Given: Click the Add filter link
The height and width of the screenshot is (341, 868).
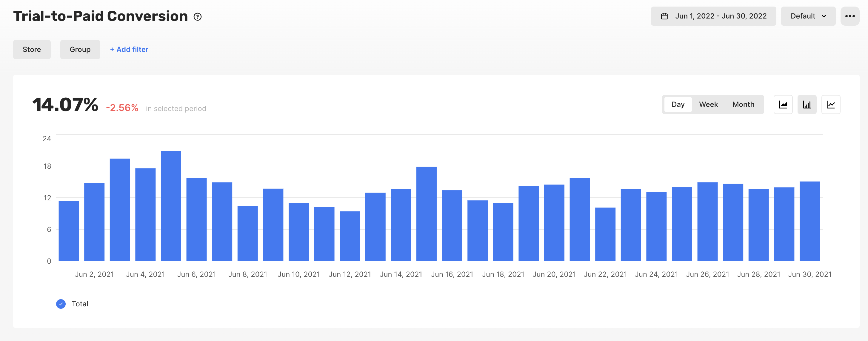Looking at the screenshot, I should [129, 50].
